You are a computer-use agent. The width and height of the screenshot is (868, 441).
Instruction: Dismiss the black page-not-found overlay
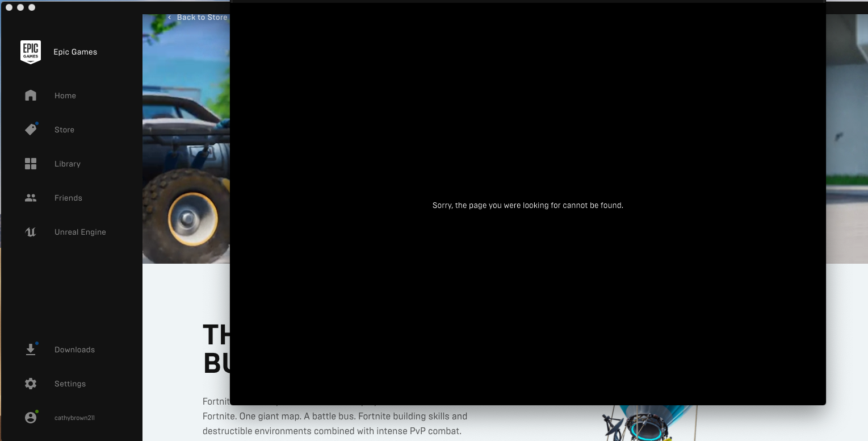(527, 205)
